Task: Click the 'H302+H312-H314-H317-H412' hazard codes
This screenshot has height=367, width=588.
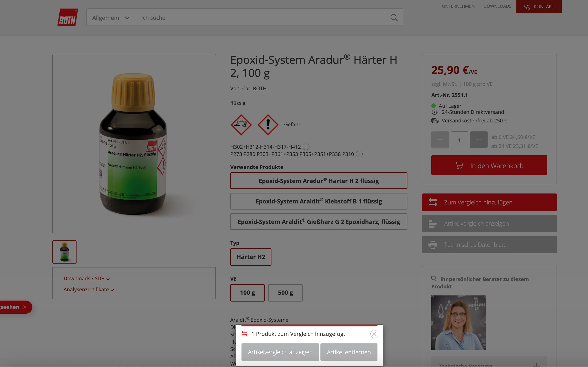Action: [x=266, y=147]
